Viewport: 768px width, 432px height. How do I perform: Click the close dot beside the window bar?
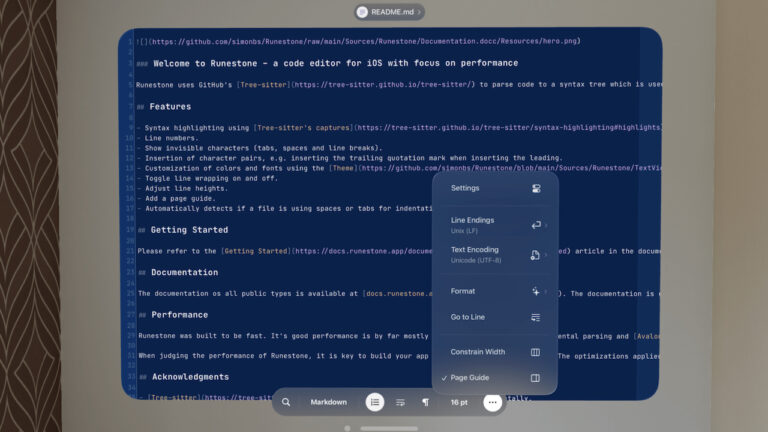click(x=347, y=429)
